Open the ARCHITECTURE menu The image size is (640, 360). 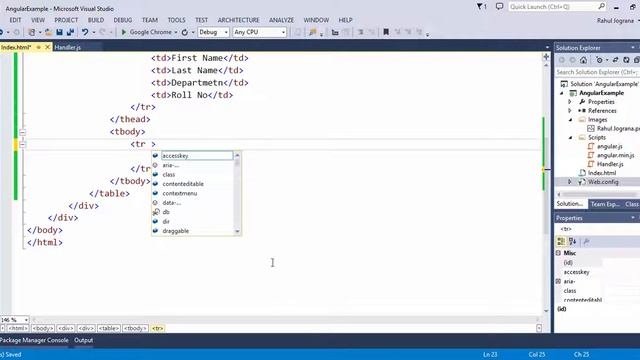pos(238,20)
